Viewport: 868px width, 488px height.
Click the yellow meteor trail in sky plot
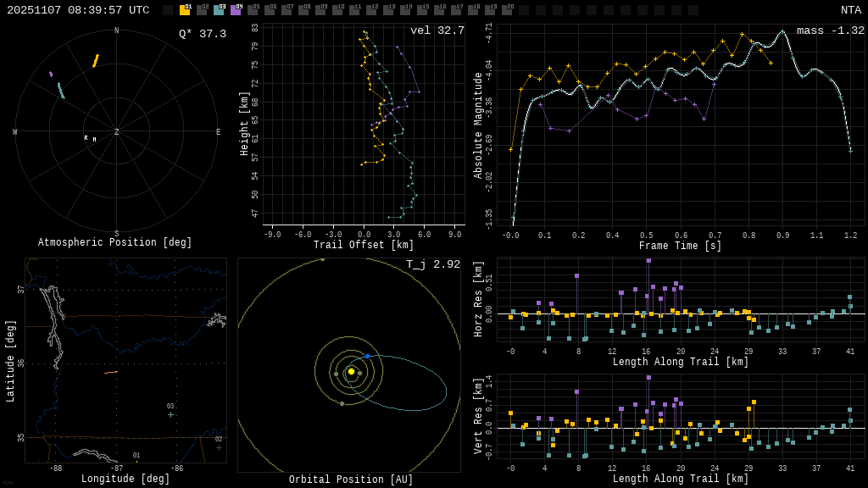[96, 61]
